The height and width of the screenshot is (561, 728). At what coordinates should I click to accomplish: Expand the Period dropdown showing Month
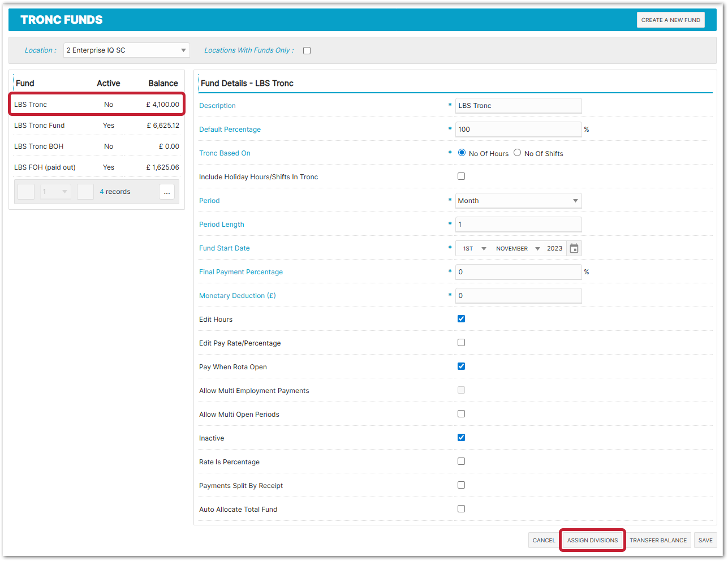(x=518, y=201)
